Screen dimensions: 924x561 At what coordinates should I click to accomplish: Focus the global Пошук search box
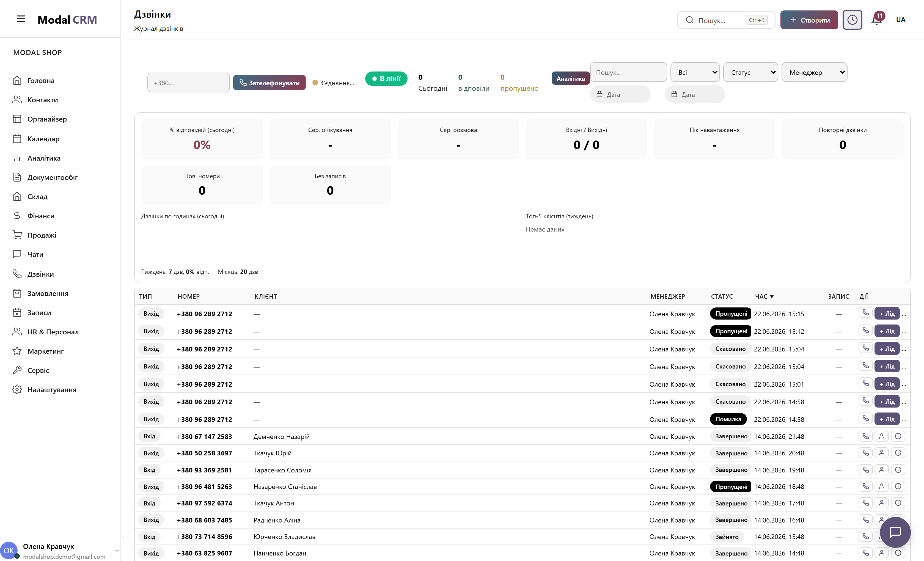726,20
